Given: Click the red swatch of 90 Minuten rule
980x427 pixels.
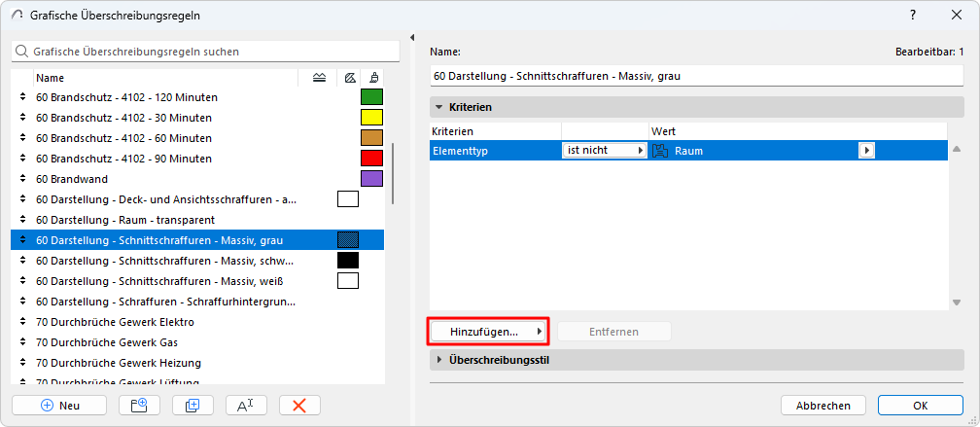Looking at the screenshot, I should point(371,159).
